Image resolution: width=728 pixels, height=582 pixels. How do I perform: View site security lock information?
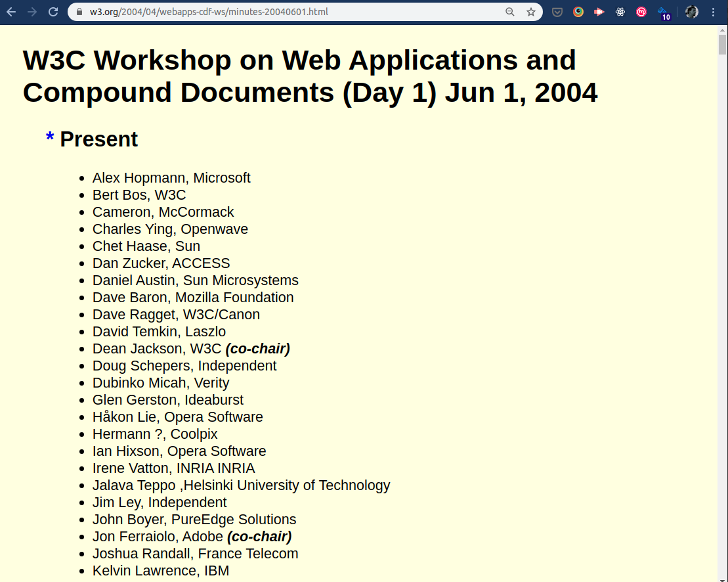[79, 12]
